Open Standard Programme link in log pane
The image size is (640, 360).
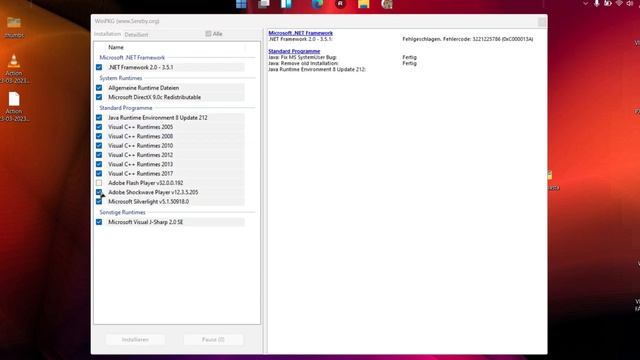point(294,51)
